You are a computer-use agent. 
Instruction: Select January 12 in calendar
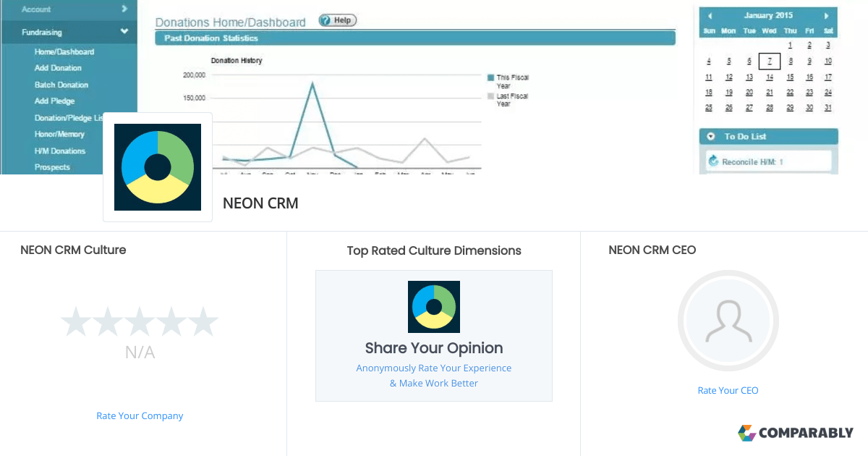(729, 77)
